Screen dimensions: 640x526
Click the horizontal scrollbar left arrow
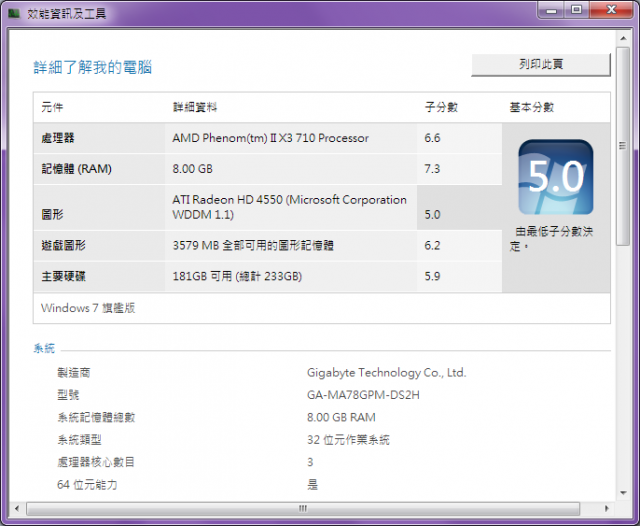(x=17, y=508)
